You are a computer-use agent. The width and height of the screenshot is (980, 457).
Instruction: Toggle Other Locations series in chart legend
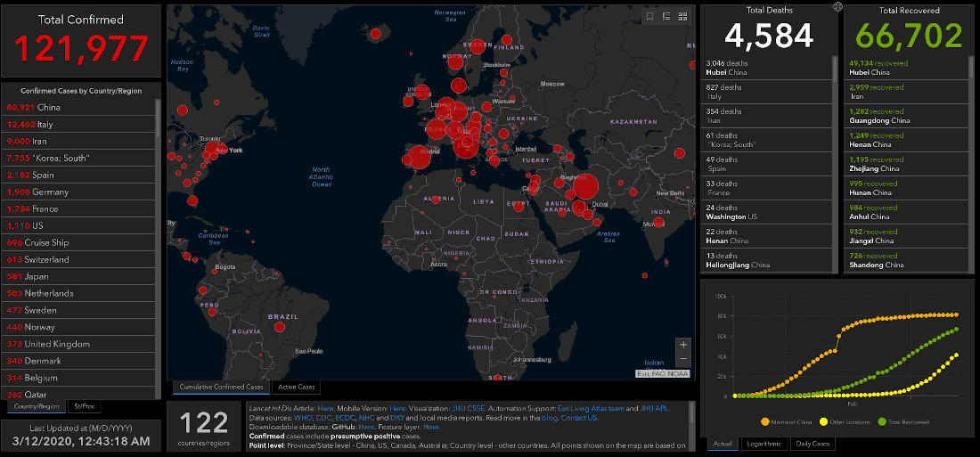845,421
